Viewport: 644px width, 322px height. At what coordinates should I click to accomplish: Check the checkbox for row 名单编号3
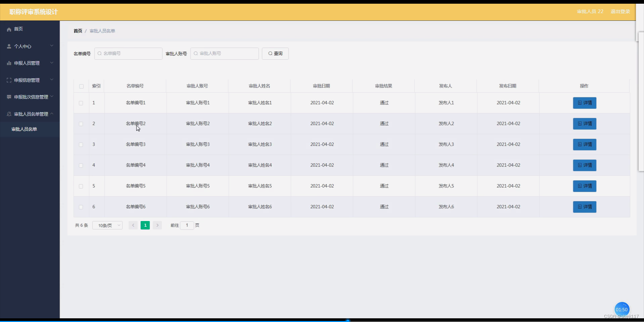[81, 145]
